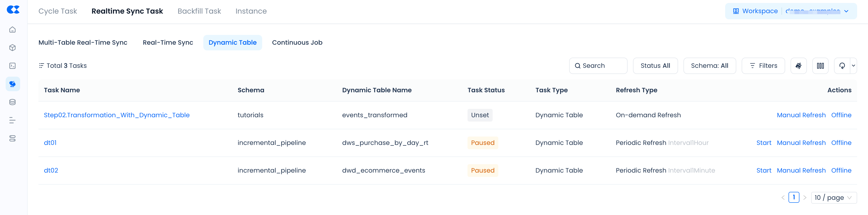Click the database icon in the sidebar
This screenshot has height=215, width=868.
[x=12, y=102]
